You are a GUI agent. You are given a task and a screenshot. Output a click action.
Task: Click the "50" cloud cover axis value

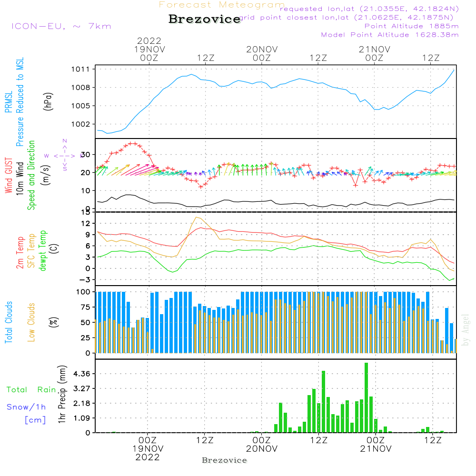point(85,323)
